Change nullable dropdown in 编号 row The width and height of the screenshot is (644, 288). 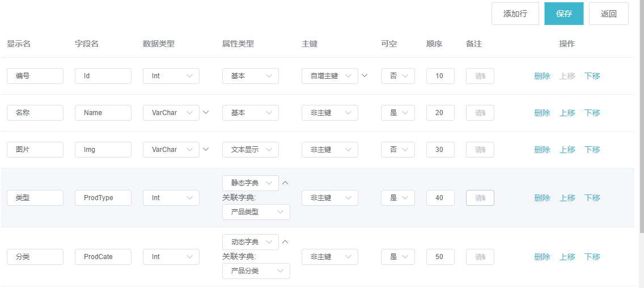coord(398,76)
